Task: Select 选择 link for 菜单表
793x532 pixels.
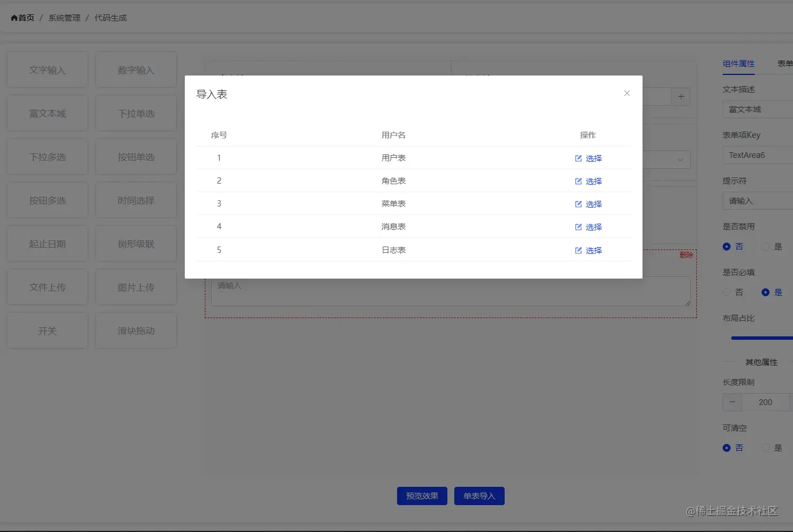Action: 594,204
